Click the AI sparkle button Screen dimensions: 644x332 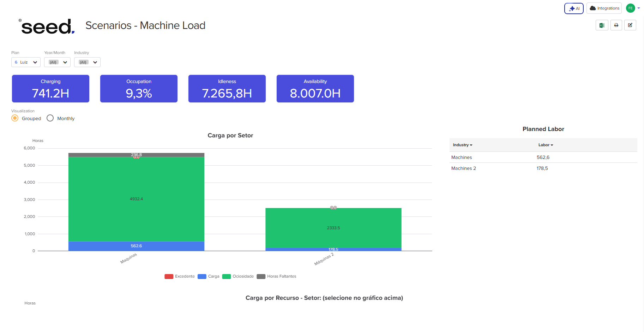(574, 8)
